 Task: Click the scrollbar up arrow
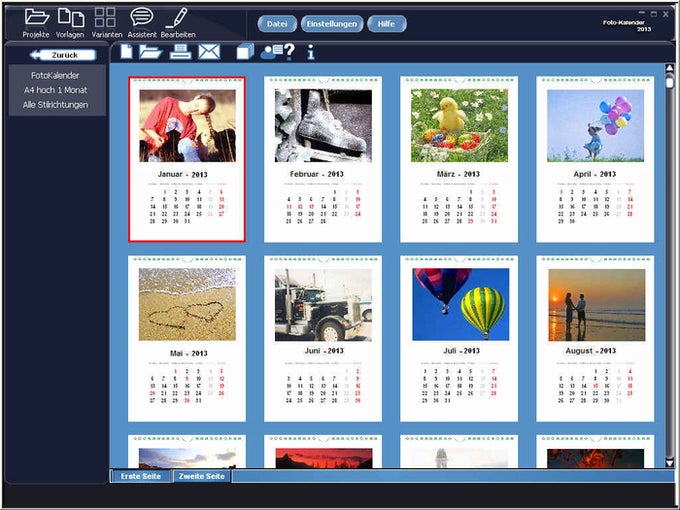(670, 68)
